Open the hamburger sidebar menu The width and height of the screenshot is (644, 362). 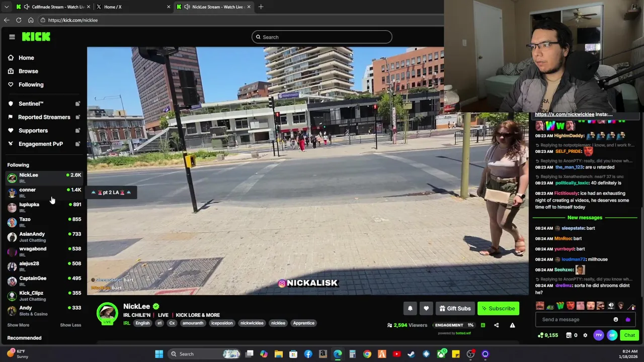click(12, 37)
